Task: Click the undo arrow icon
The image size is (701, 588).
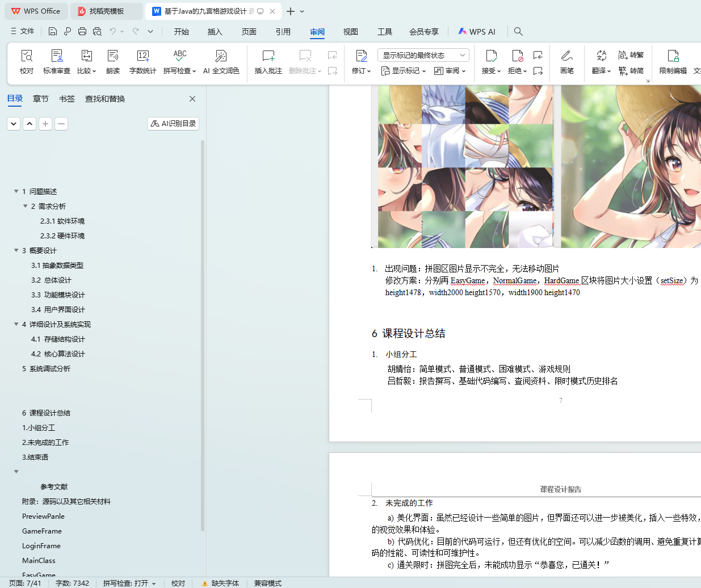Action: click(x=113, y=31)
